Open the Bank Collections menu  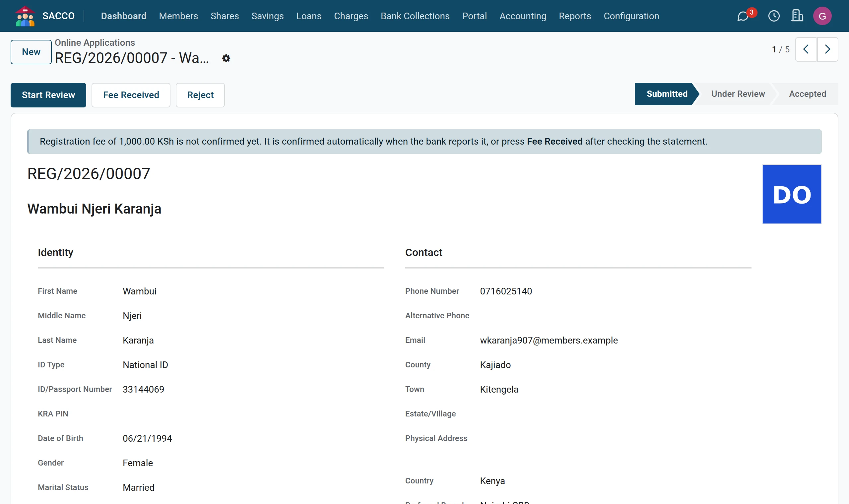tap(415, 16)
